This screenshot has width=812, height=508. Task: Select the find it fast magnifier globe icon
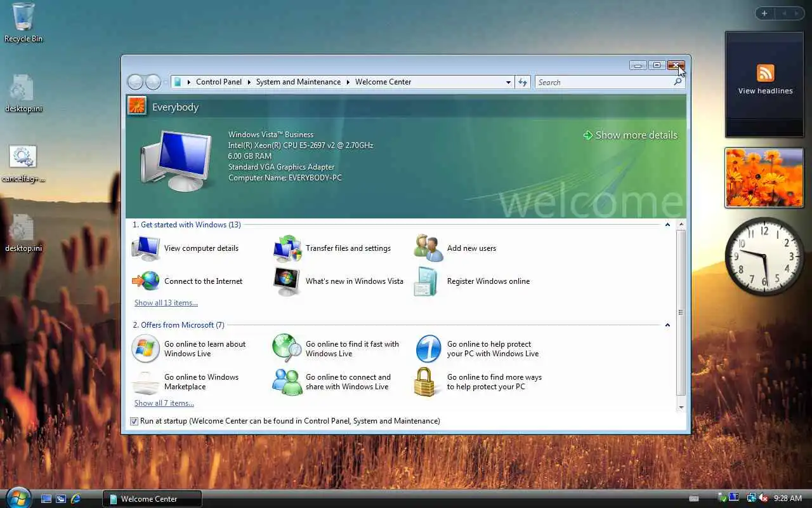pyautogui.click(x=287, y=349)
